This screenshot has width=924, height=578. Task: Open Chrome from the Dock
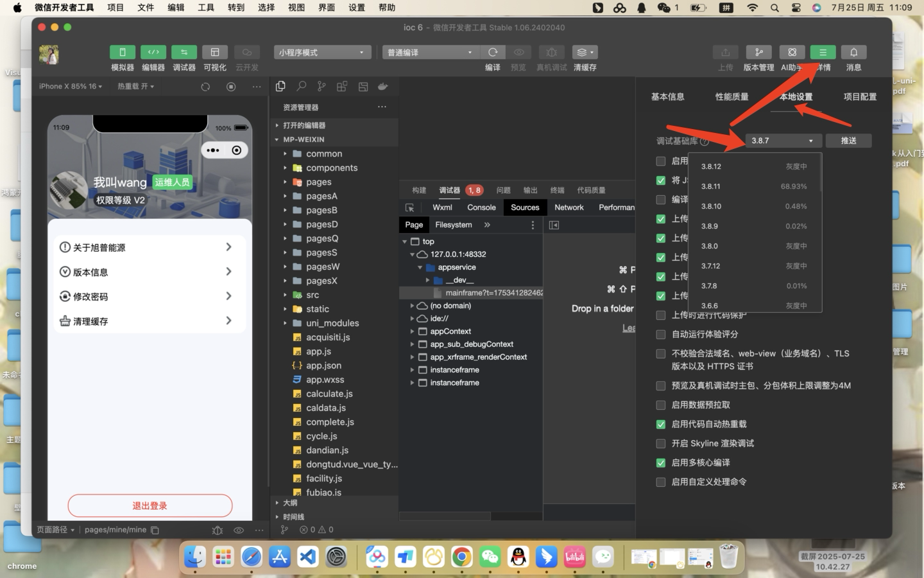click(x=462, y=556)
